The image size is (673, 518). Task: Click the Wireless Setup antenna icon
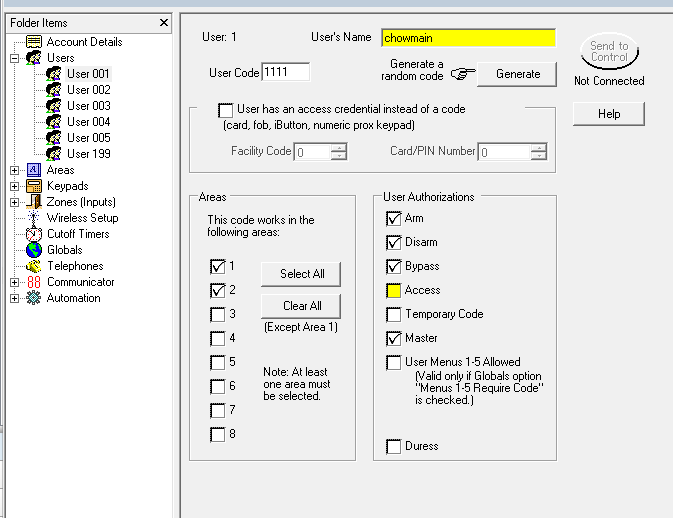(x=34, y=218)
